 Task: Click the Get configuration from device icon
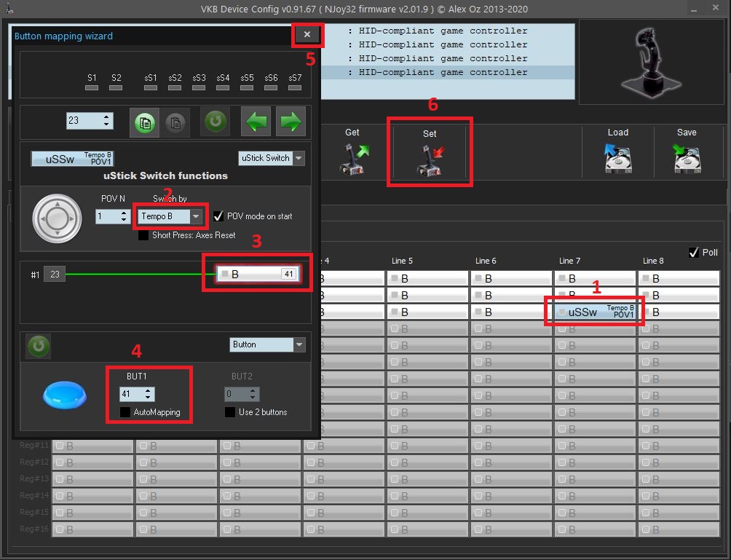tap(352, 159)
